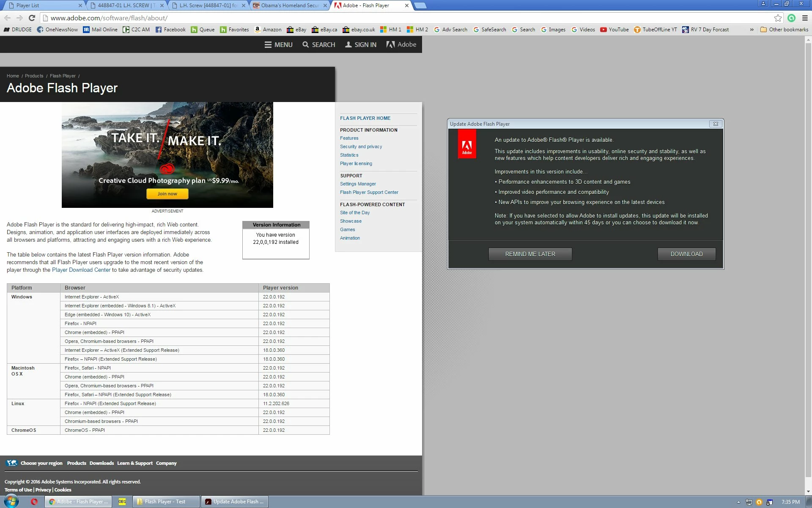The height and width of the screenshot is (508, 812).
Task: Open the MENU navigation on the Adobe site
Action: [278, 44]
